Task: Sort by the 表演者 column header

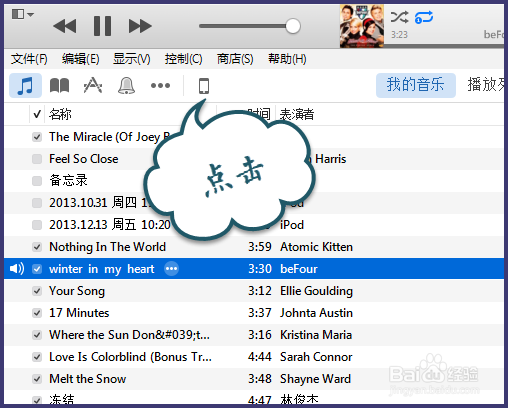Action: (x=297, y=114)
